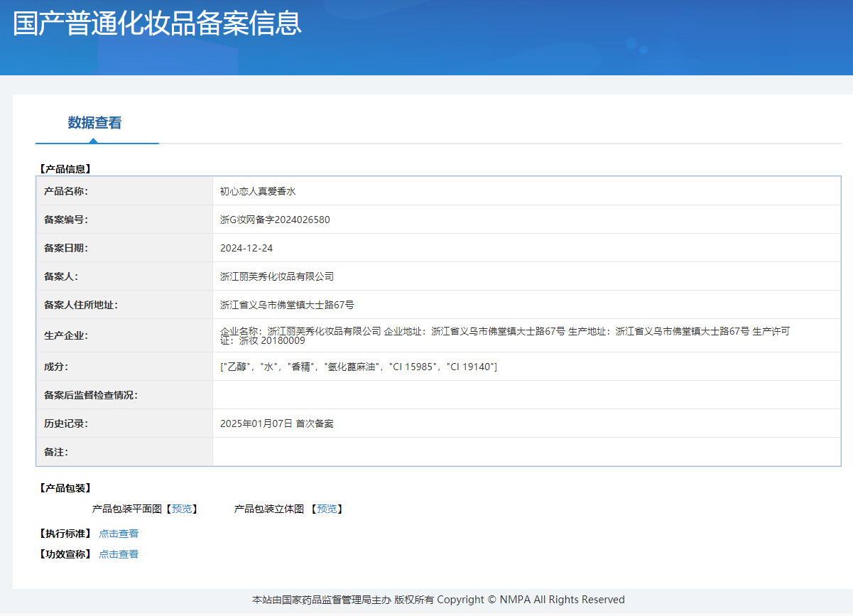Click the 备案后监督检查情况 row label
Image resolution: width=853 pixels, height=616 pixels.
pyautogui.click(x=91, y=395)
